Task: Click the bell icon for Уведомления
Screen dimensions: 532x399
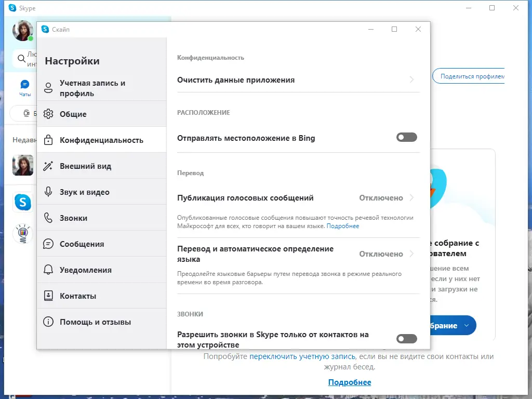Action: (x=48, y=270)
